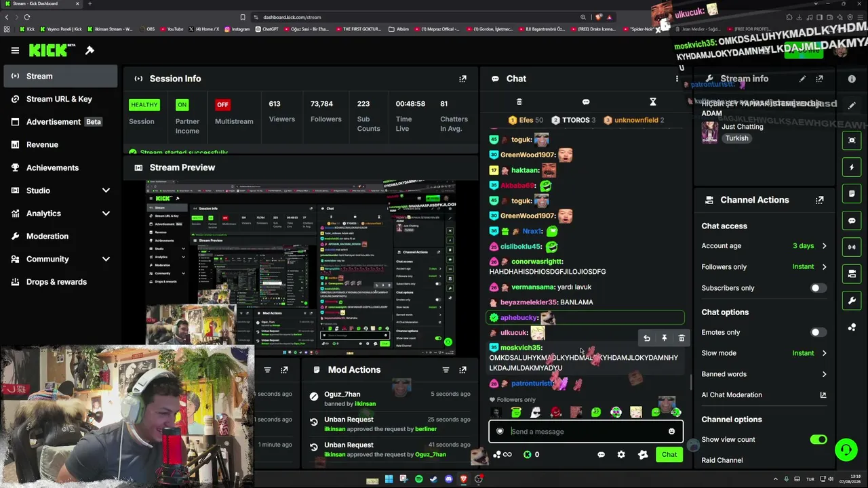The width and height of the screenshot is (868, 488).
Task: Pop out the Mod Actions panel
Action: 462,370
